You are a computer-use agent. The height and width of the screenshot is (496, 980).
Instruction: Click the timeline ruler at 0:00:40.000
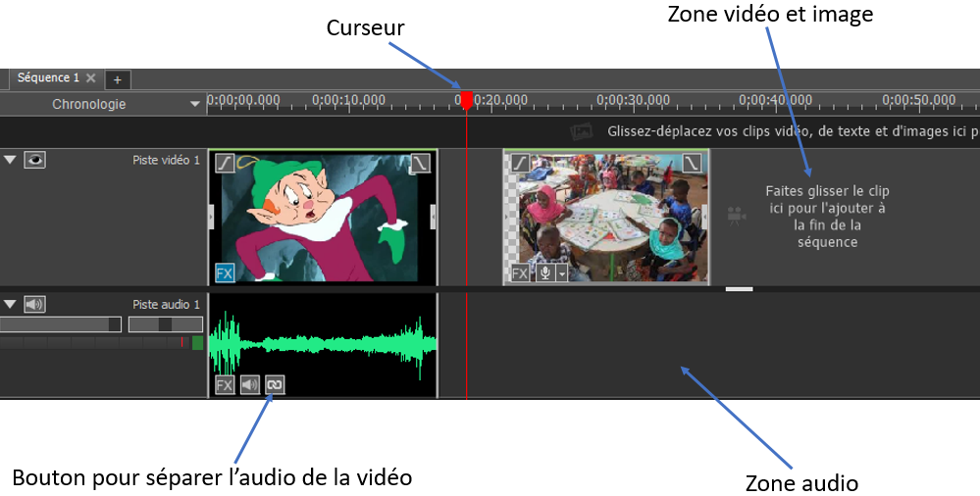776,100
